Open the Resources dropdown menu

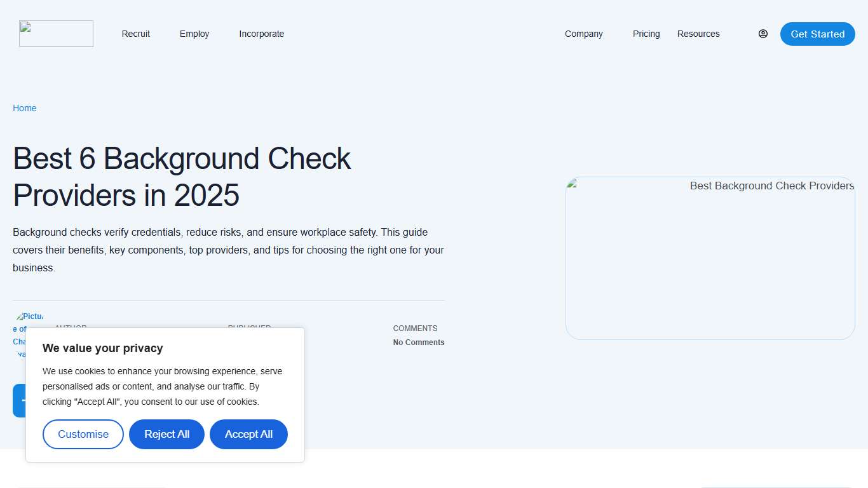pos(698,34)
